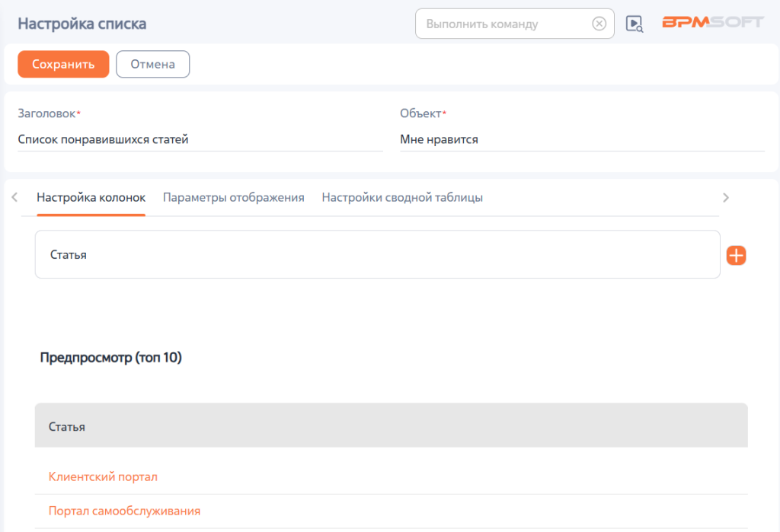Open the Клиентский портал article link
Screen dimensions: 780x532
point(103,476)
